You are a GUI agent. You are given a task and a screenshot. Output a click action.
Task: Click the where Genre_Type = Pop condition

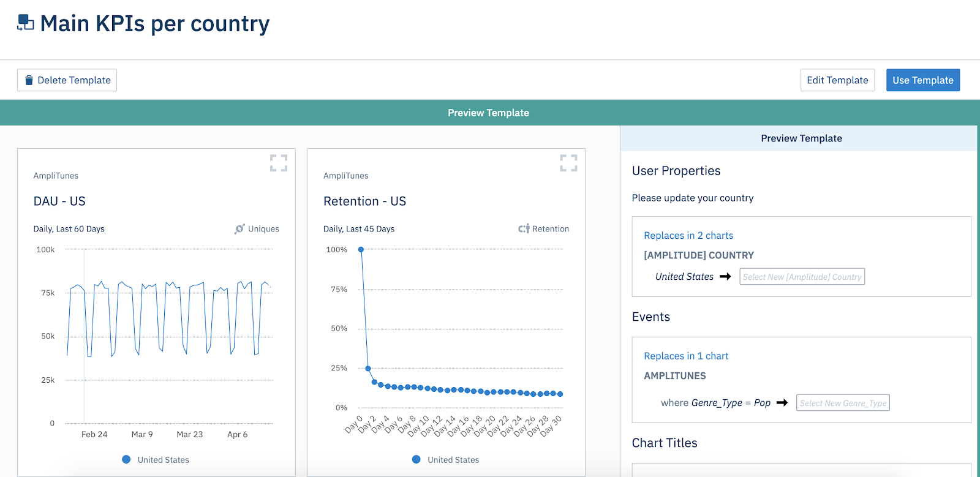pos(716,403)
